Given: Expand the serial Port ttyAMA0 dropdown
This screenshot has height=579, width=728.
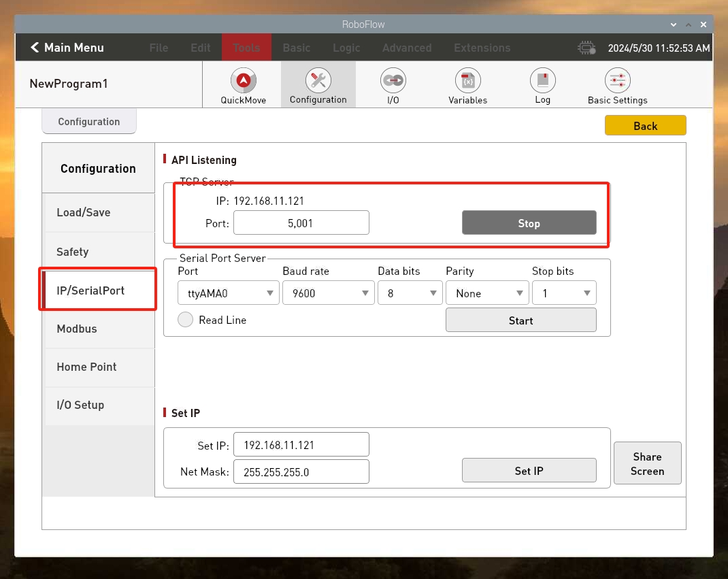Looking at the screenshot, I should tap(228, 293).
